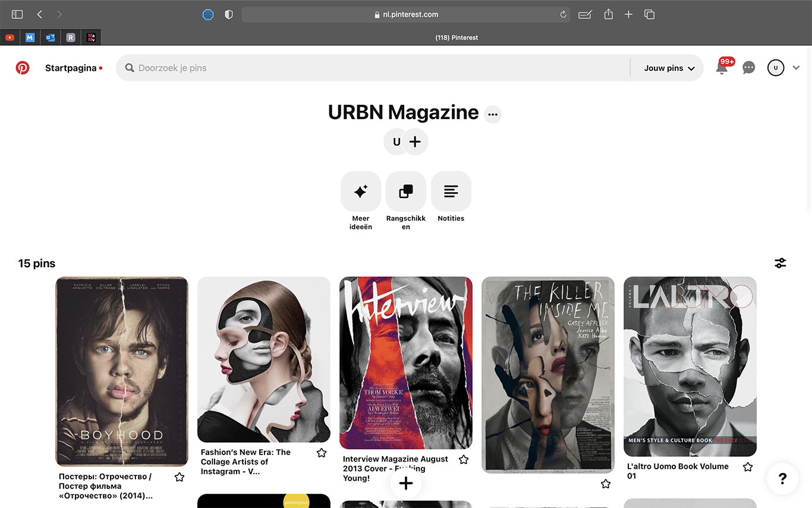Open the filter sliders icon beside 15 pins

[780, 263]
